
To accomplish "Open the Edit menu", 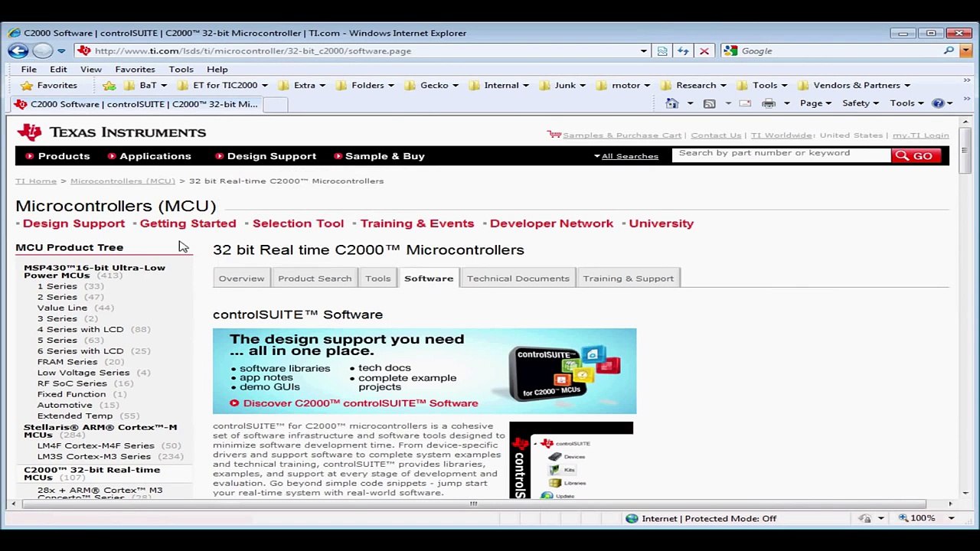I will click(x=58, y=69).
